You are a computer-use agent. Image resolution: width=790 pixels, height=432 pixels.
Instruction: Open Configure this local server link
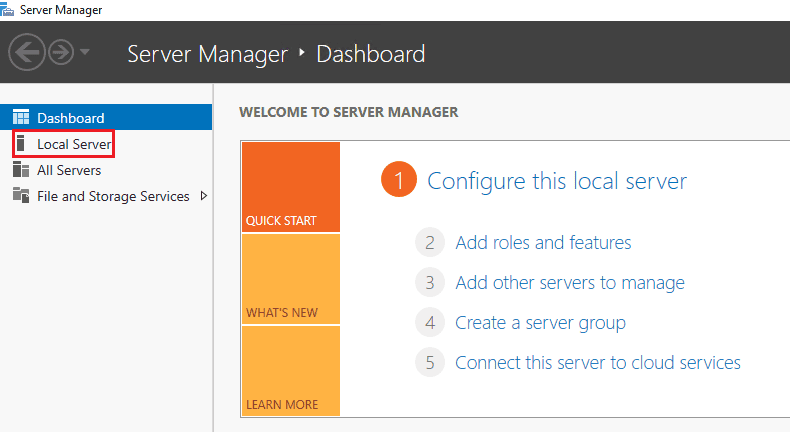[x=557, y=181]
